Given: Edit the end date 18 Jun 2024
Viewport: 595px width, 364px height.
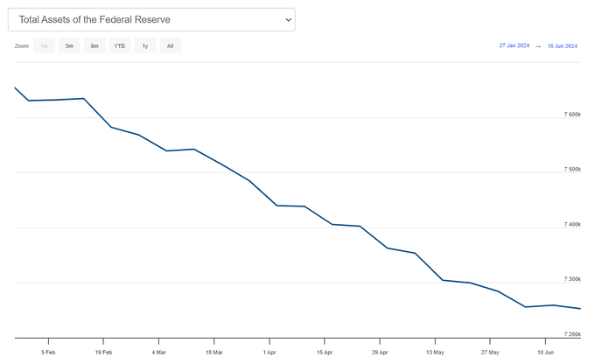Looking at the screenshot, I should coord(562,45).
